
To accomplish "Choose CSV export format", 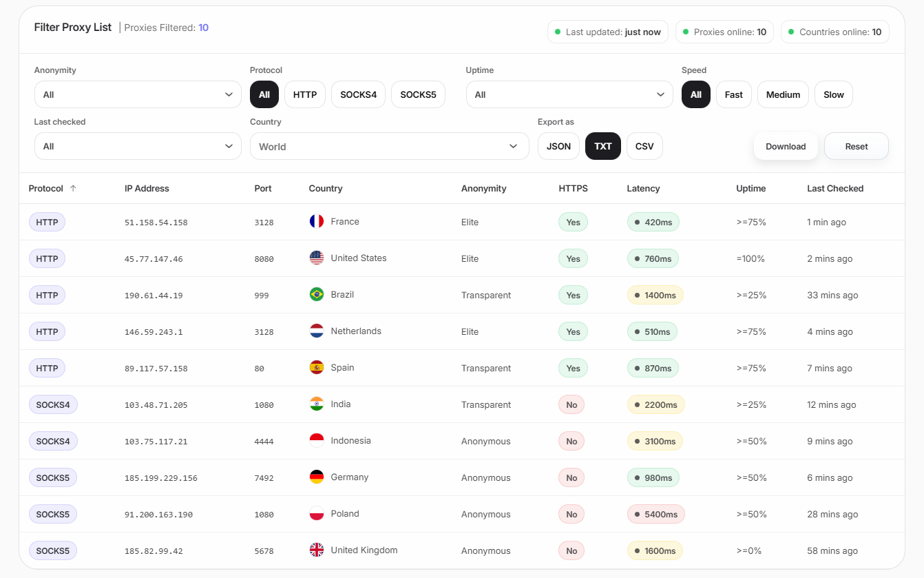I will click(644, 146).
